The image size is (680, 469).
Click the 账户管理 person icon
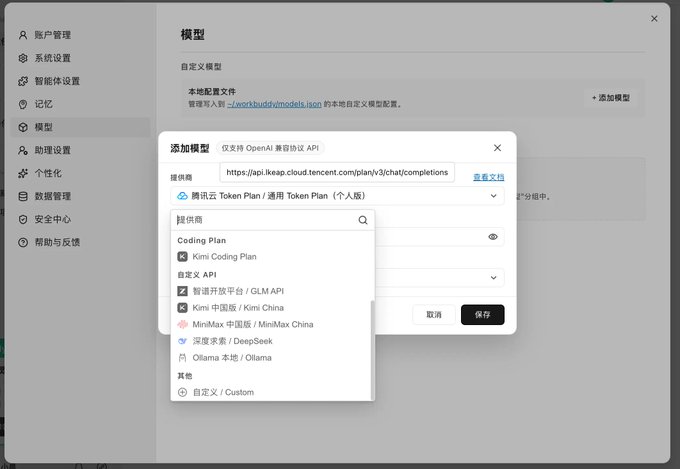pyautogui.click(x=23, y=35)
